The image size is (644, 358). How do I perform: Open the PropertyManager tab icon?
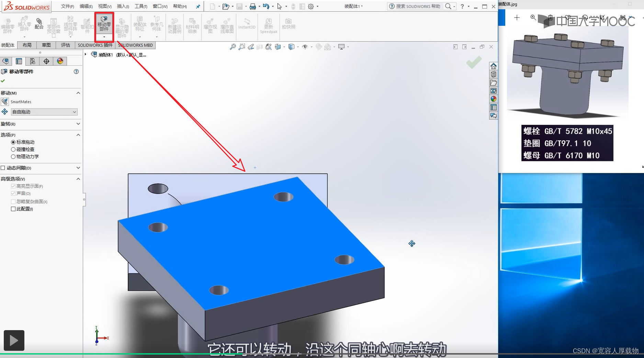[x=19, y=61]
